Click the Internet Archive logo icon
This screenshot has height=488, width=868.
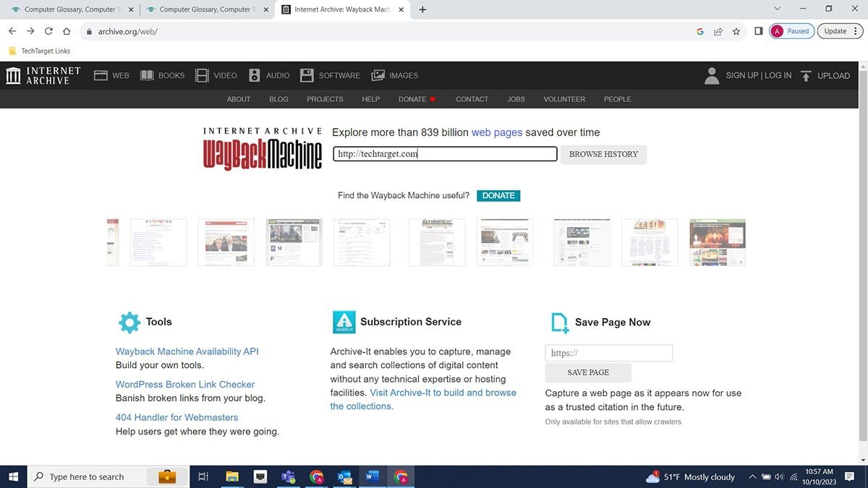[x=13, y=75]
